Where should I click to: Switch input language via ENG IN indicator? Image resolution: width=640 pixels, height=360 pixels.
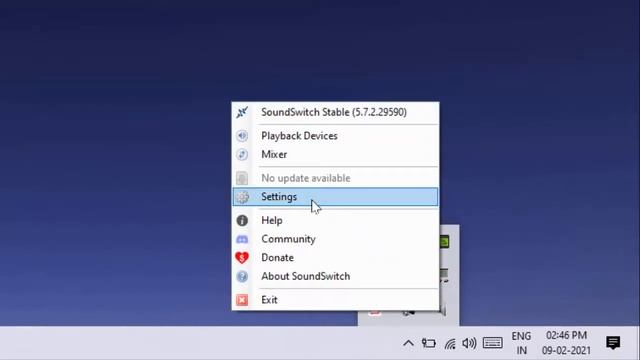521,343
